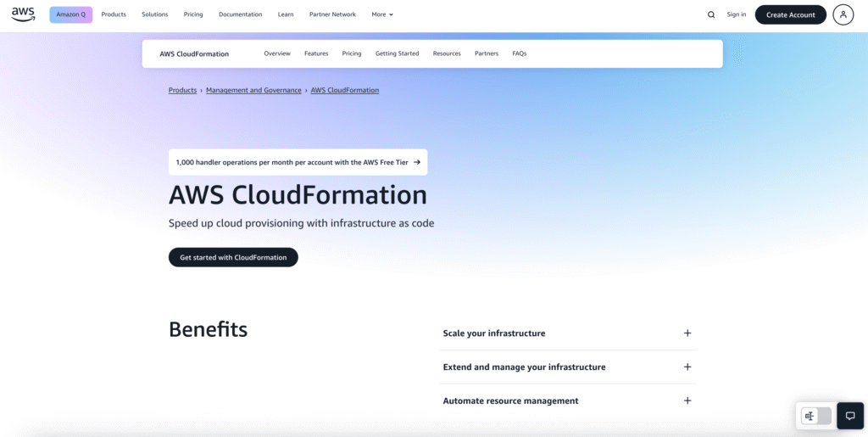Screen dimensions: 868x437
Task: Click the AWS CloudFormation breadcrumb
Action: (x=345, y=90)
